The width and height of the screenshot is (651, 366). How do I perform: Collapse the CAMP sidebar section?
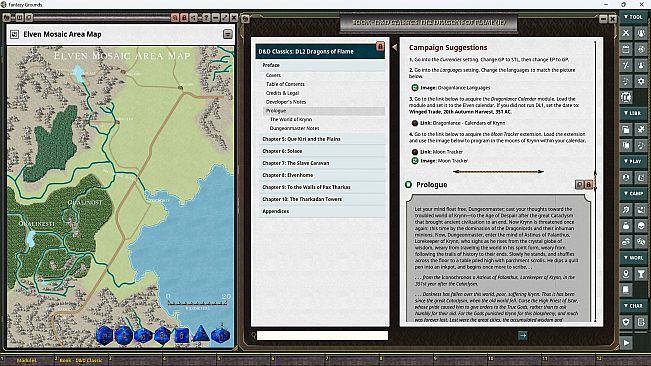click(x=633, y=193)
